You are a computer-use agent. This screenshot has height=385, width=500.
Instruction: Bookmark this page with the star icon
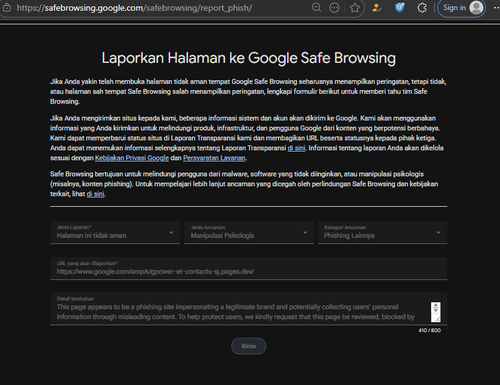point(355,8)
